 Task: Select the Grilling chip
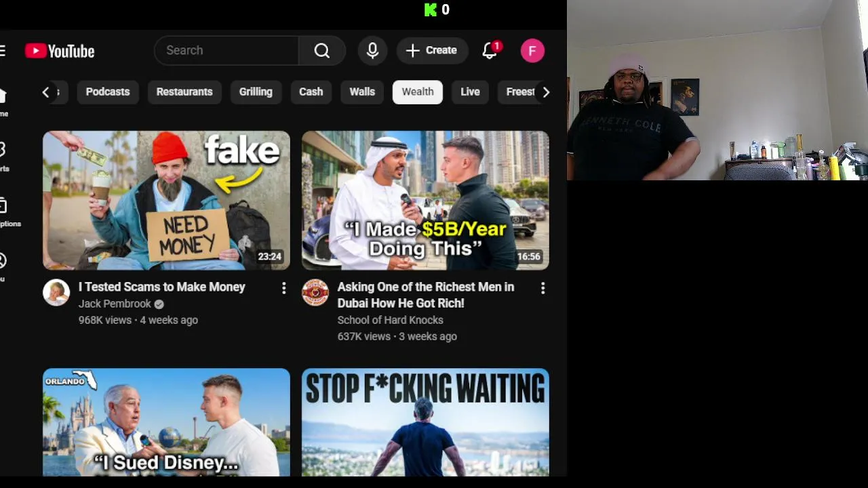[256, 92]
